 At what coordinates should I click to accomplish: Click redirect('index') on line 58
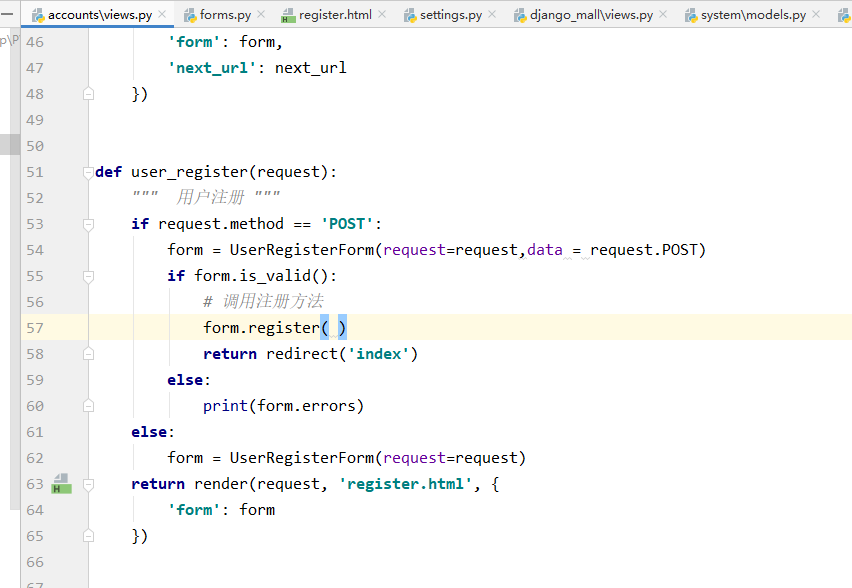pyautogui.click(x=342, y=354)
